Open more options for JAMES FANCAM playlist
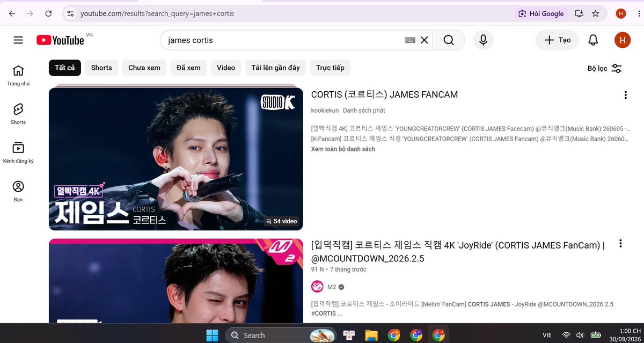 click(x=625, y=95)
